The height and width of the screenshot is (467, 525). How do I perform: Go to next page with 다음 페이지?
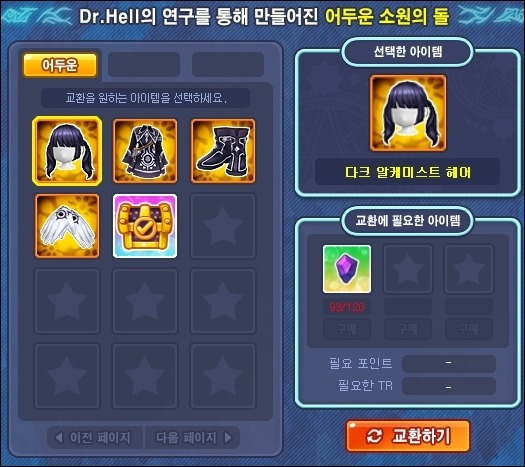coord(192,438)
